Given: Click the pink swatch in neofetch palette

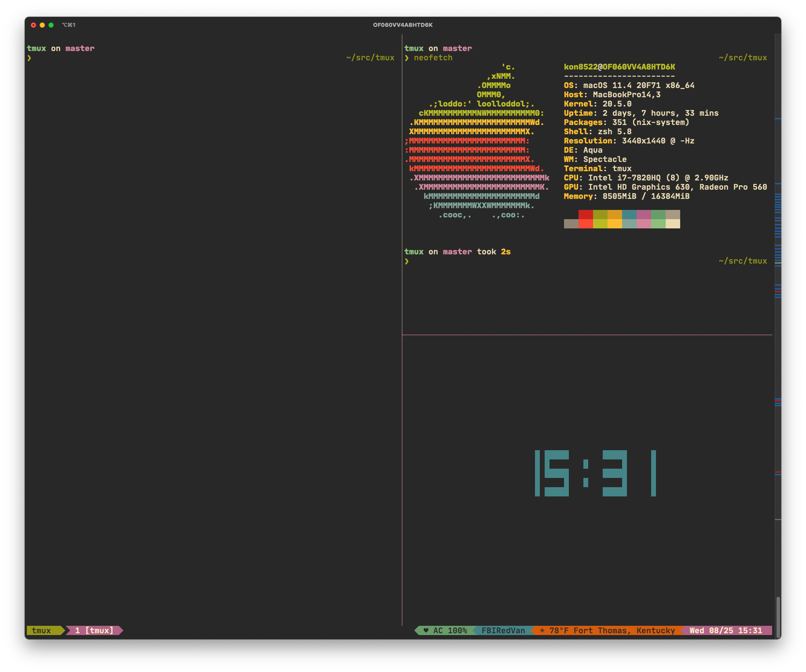Looking at the screenshot, I should 644,224.
